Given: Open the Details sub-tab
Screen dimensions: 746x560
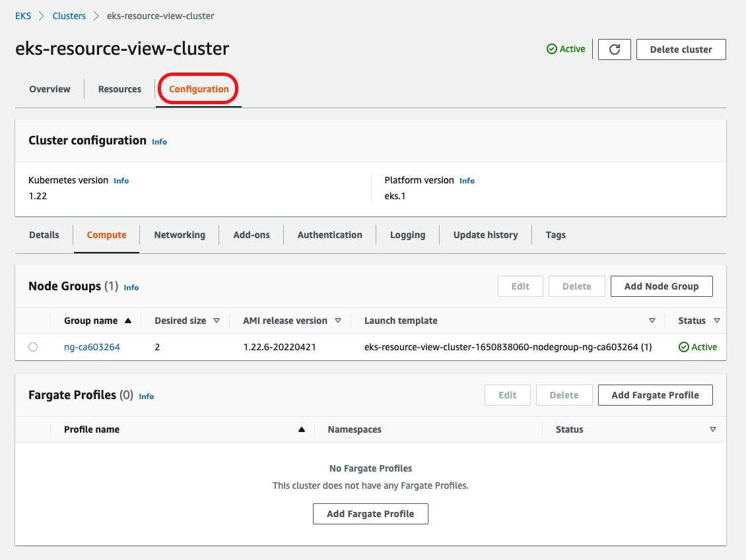Looking at the screenshot, I should (44, 235).
